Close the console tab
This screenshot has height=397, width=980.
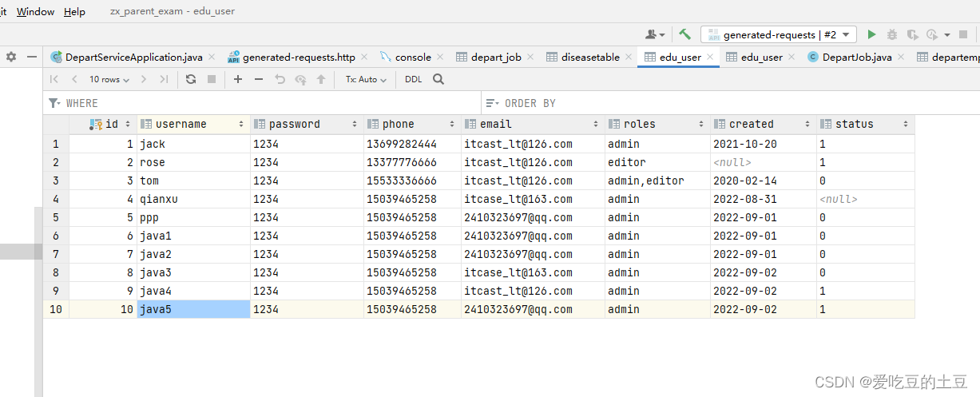pyautogui.click(x=439, y=58)
